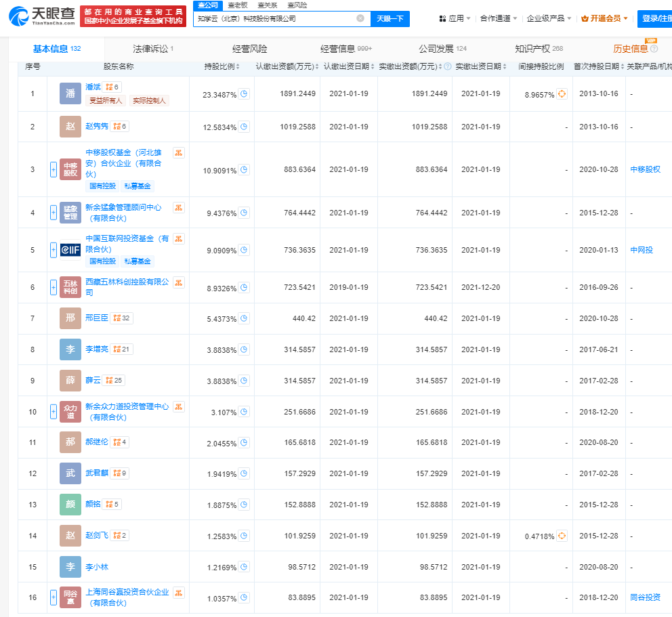Click the help icon next to 历史信息

tap(654, 49)
